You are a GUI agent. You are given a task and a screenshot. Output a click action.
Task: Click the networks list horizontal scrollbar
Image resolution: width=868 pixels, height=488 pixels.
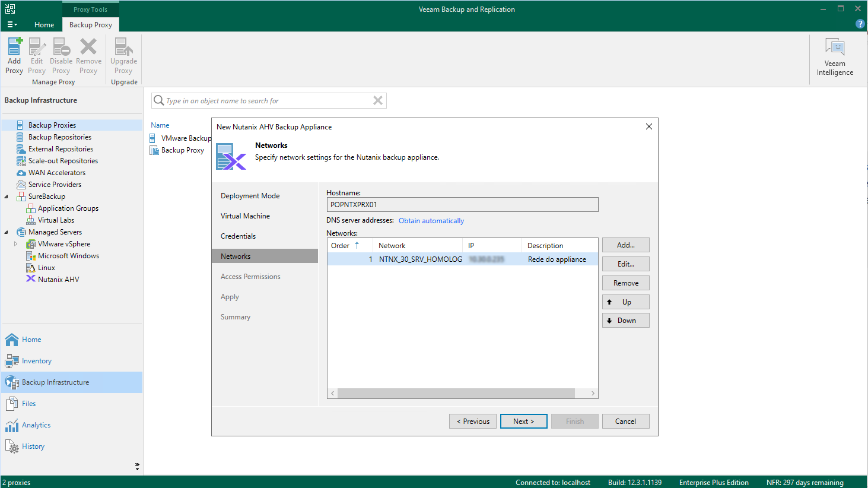[x=456, y=394]
